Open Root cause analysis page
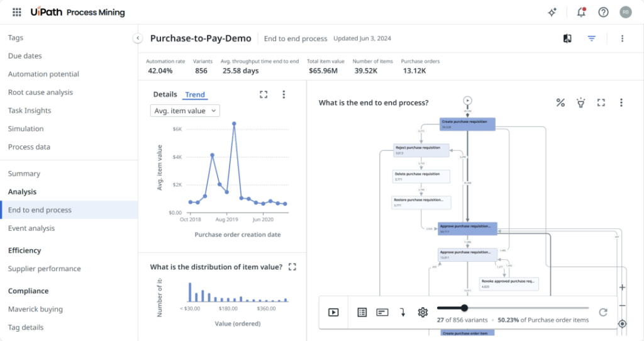Screen dimensions: 644x341 [x=40, y=92]
